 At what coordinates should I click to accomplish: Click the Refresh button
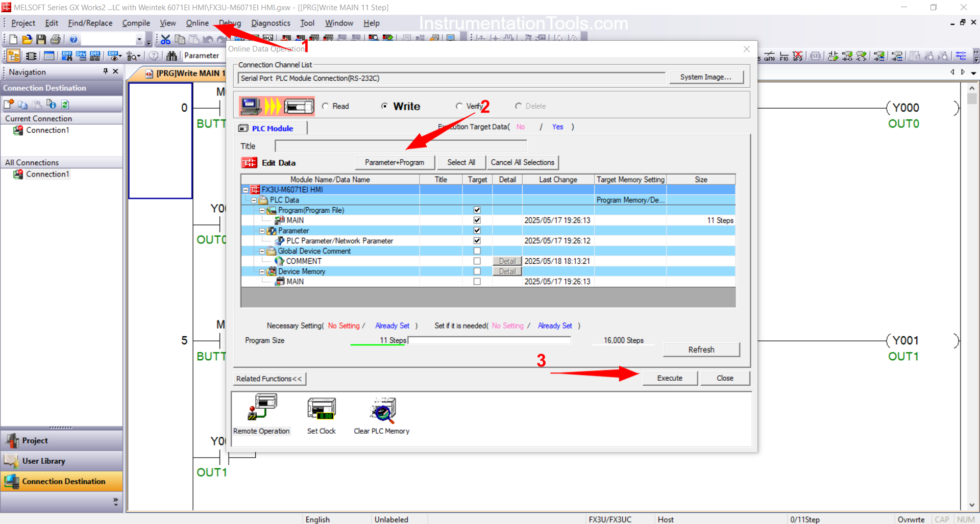701,350
